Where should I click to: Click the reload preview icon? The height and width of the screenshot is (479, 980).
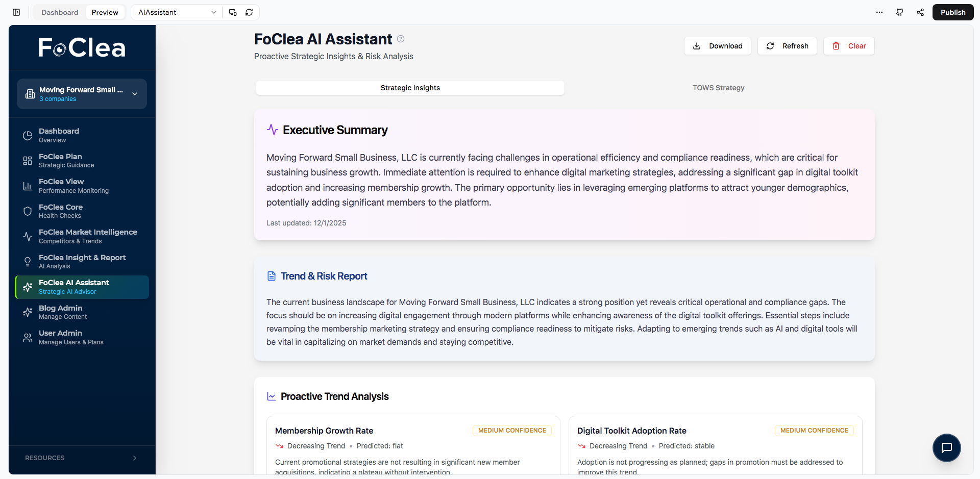pos(249,12)
